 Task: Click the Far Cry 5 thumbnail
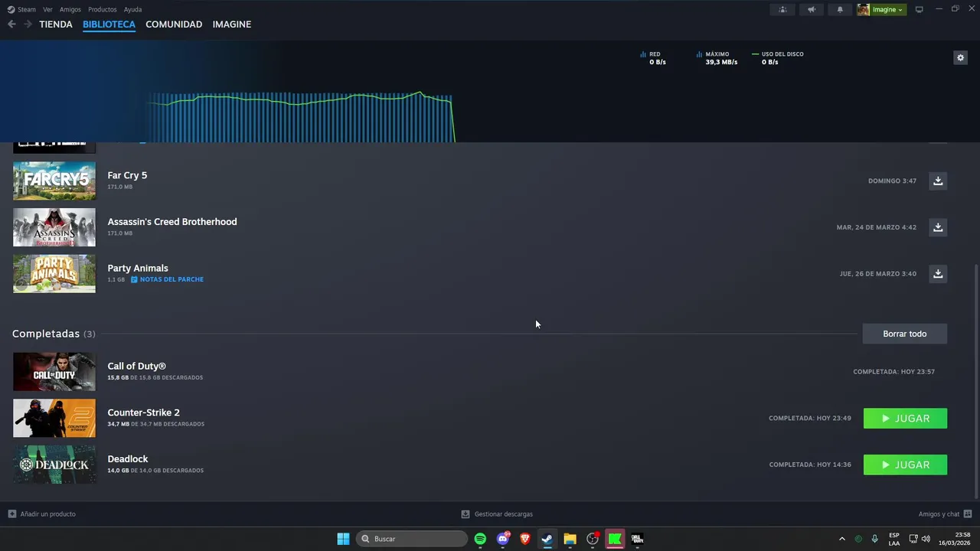54,181
